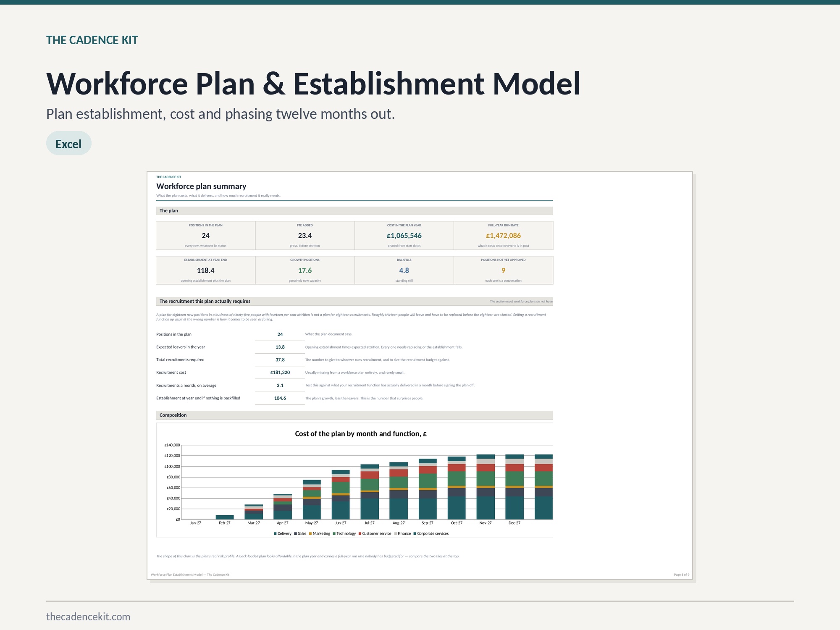Click the Technology legend swatch
This screenshot has width=840, height=630.
click(x=334, y=533)
